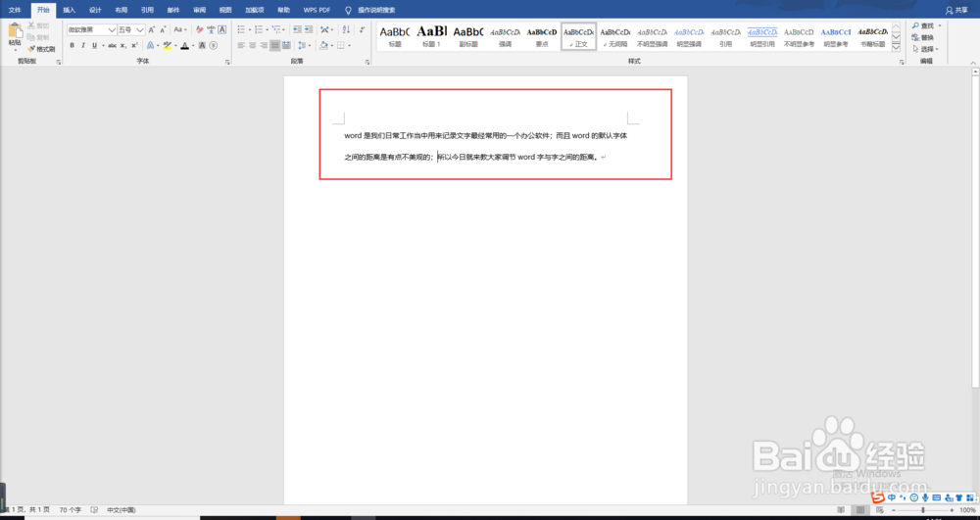The image size is (980, 520).
Task: Clear all formatting eraser icon
Action: 199,29
